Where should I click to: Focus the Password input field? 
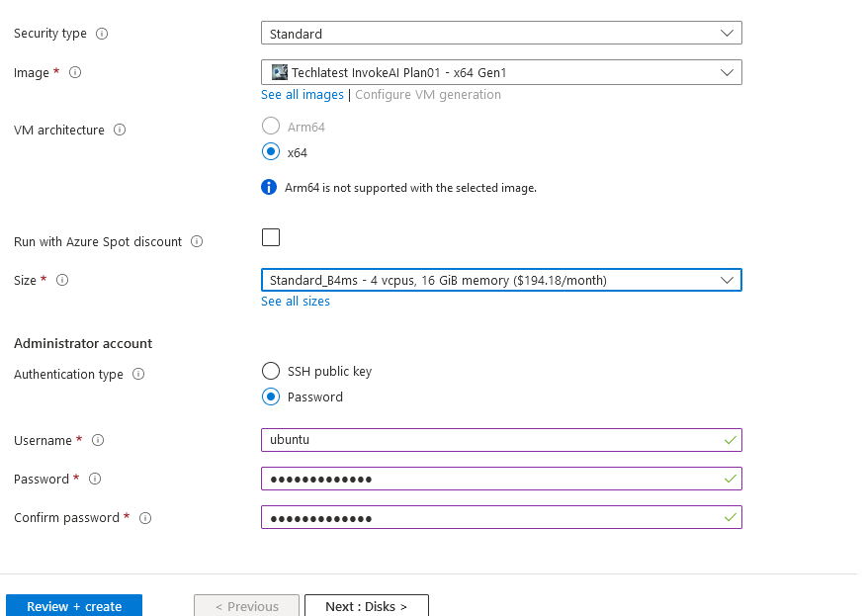[x=501, y=479]
